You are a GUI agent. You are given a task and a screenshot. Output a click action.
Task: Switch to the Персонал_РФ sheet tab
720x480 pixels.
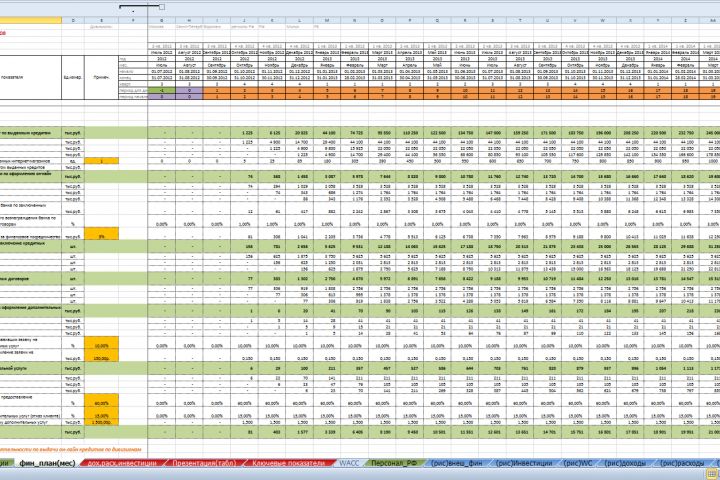tap(394, 463)
